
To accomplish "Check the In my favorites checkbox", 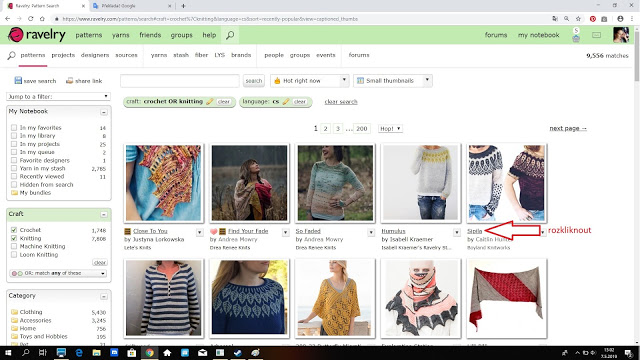I will click(x=14, y=127).
